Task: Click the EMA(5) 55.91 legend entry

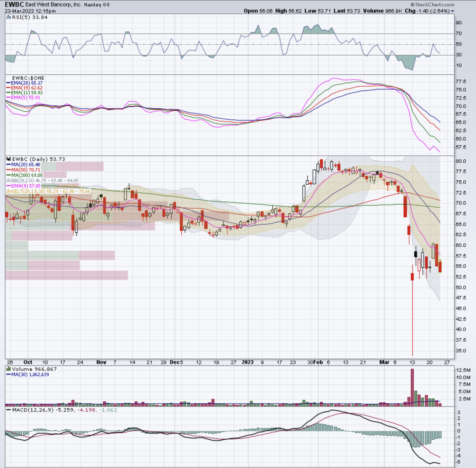Action: click(26, 98)
